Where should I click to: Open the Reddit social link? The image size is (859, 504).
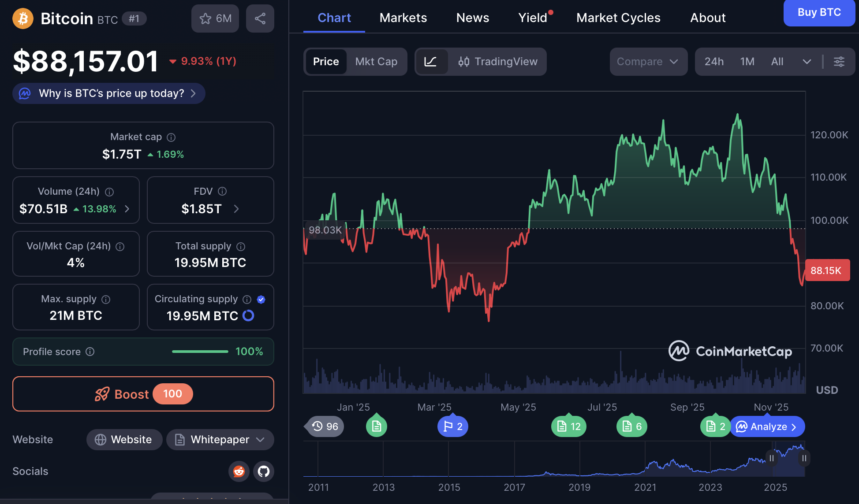click(x=239, y=471)
